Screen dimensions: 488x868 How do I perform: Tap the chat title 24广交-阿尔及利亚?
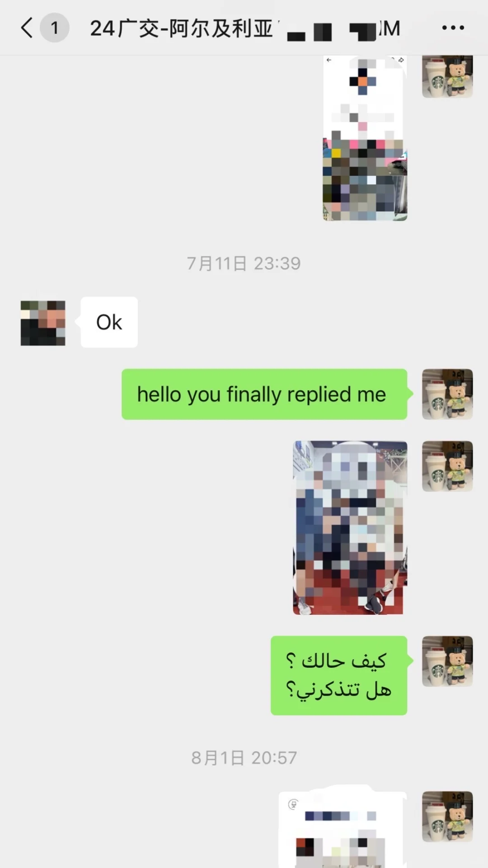[182, 28]
